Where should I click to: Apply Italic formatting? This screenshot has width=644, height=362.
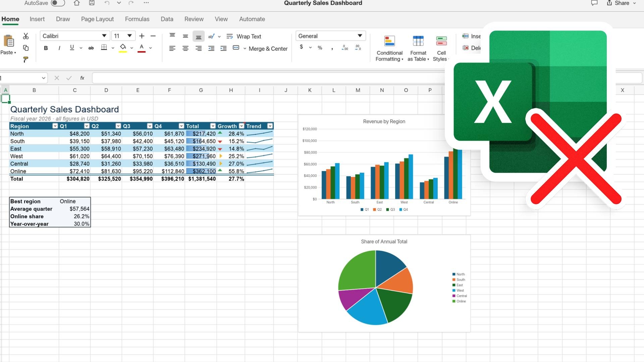click(x=59, y=48)
